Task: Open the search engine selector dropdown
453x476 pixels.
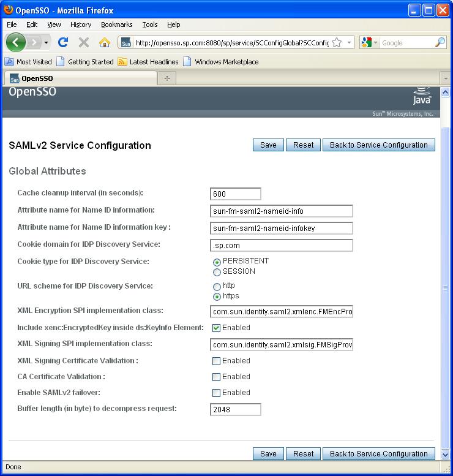Action: (370, 42)
